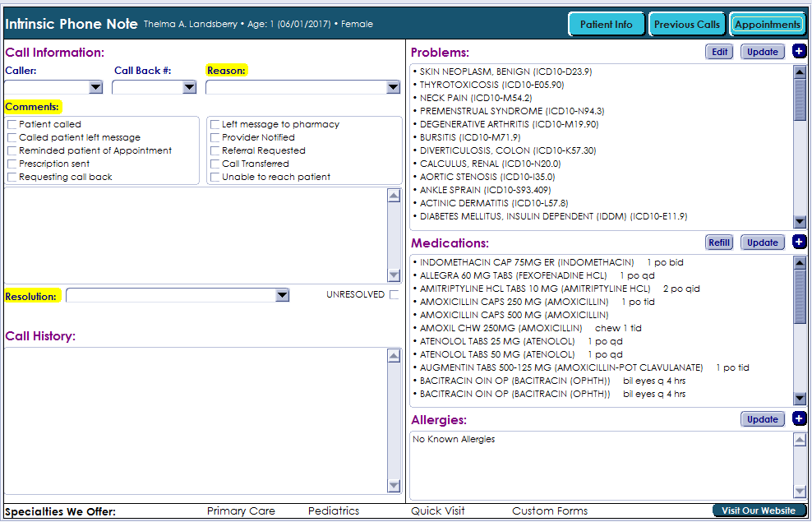Screen dimensions: 812x522
Task: Open the Pediatrics specialty section
Action: coord(334,511)
